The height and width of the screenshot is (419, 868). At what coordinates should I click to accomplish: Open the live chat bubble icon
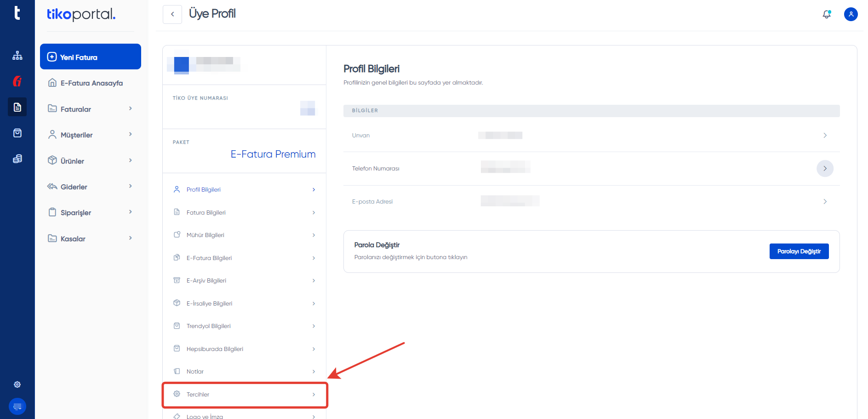[17, 407]
